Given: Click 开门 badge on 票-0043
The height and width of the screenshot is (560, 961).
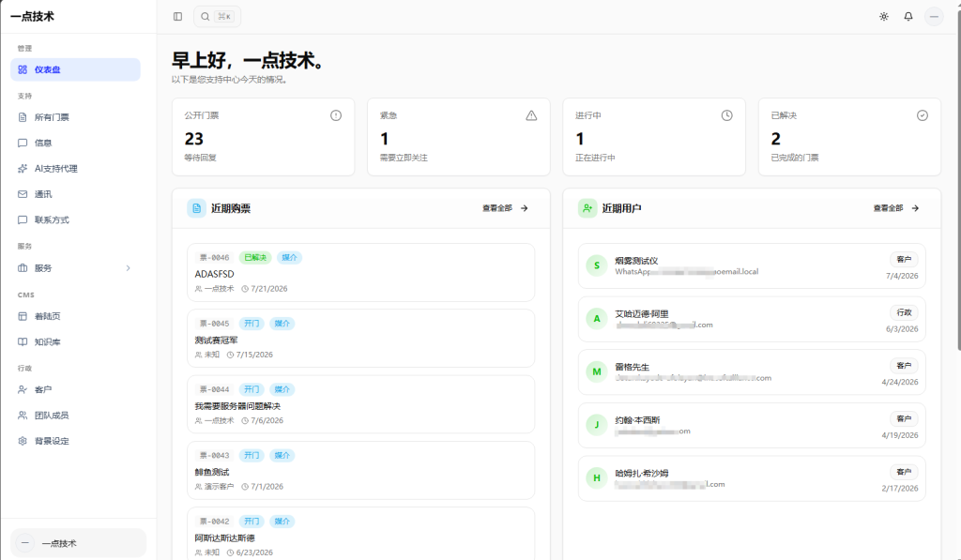Looking at the screenshot, I should tap(252, 455).
